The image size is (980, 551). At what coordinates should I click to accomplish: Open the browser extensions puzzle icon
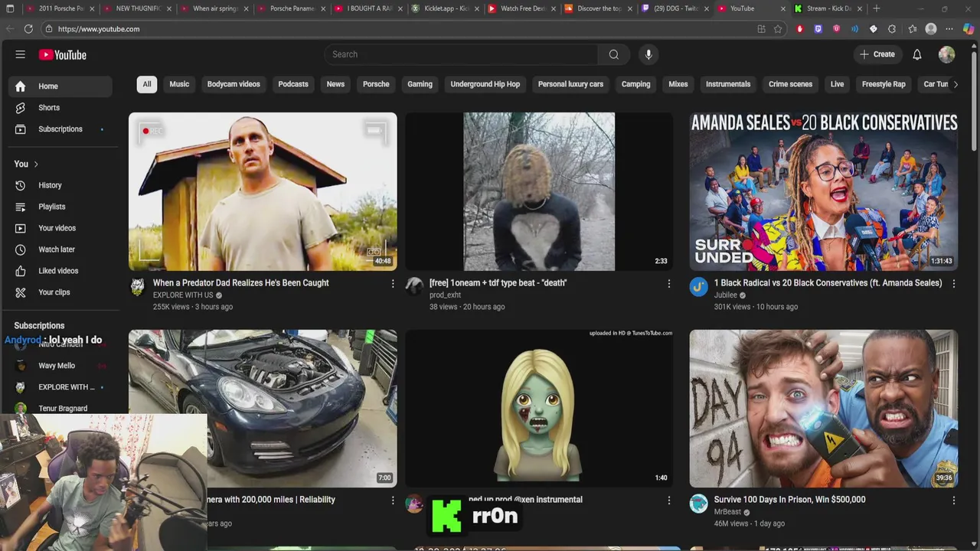(x=892, y=28)
